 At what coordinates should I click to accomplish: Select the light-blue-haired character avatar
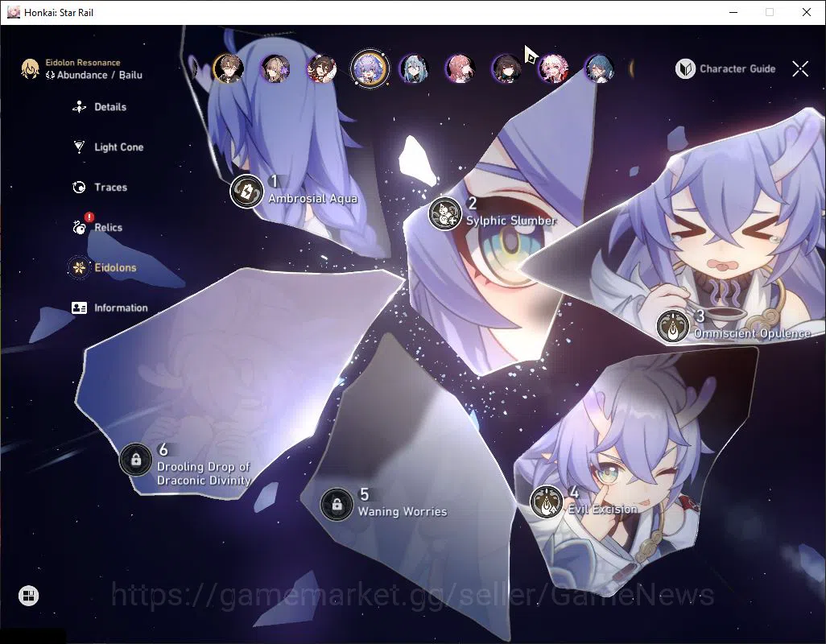pos(414,69)
